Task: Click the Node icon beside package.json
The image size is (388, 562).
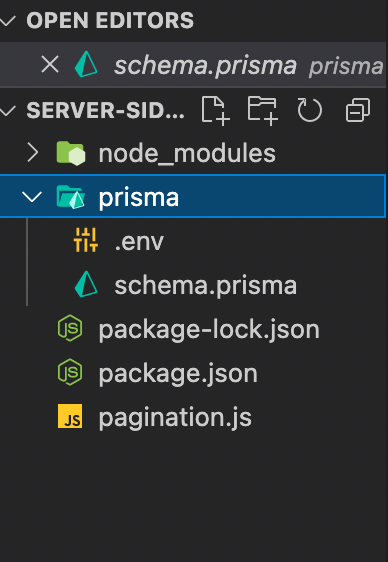Action: [x=70, y=372]
